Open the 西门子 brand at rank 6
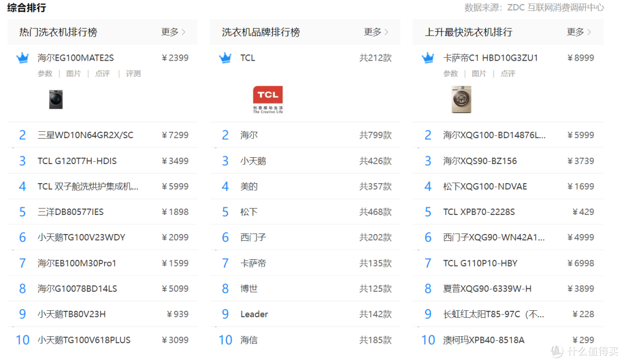The image size is (624, 364). point(253,237)
